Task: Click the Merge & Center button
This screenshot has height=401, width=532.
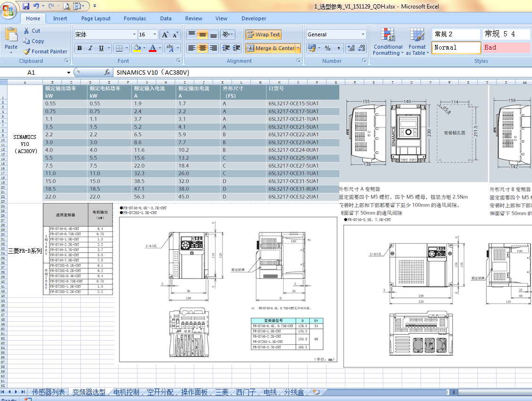Action: coord(270,48)
